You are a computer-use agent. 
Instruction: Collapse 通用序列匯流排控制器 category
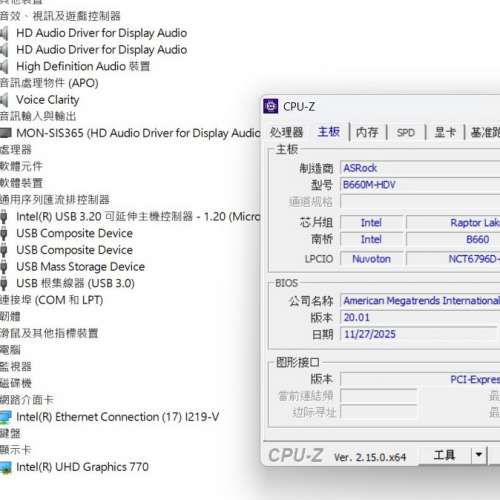click(55, 200)
